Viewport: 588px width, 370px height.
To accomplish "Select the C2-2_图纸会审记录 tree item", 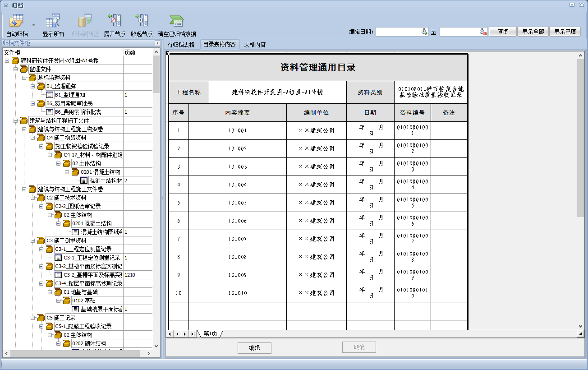I will [x=78, y=206].
